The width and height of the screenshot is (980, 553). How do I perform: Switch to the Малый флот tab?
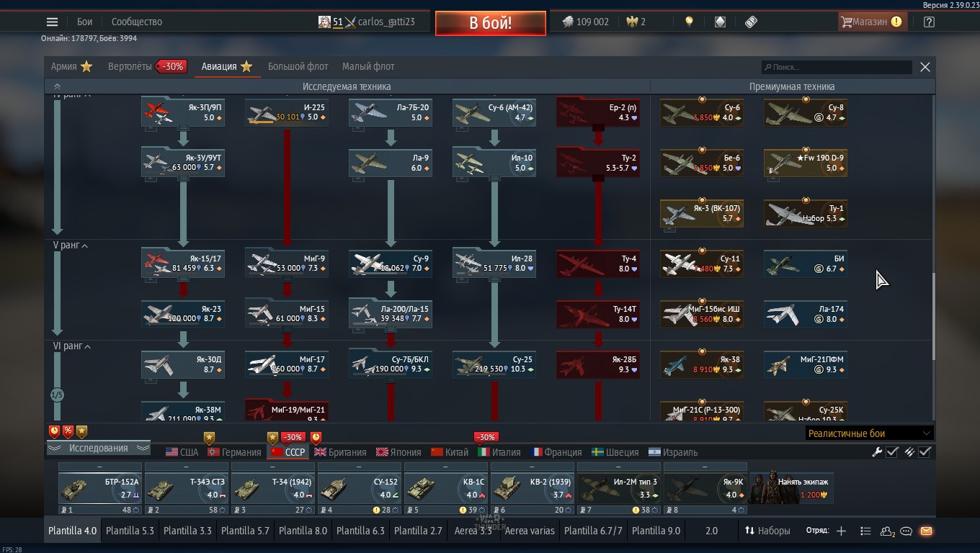click(x=368, y=66)
